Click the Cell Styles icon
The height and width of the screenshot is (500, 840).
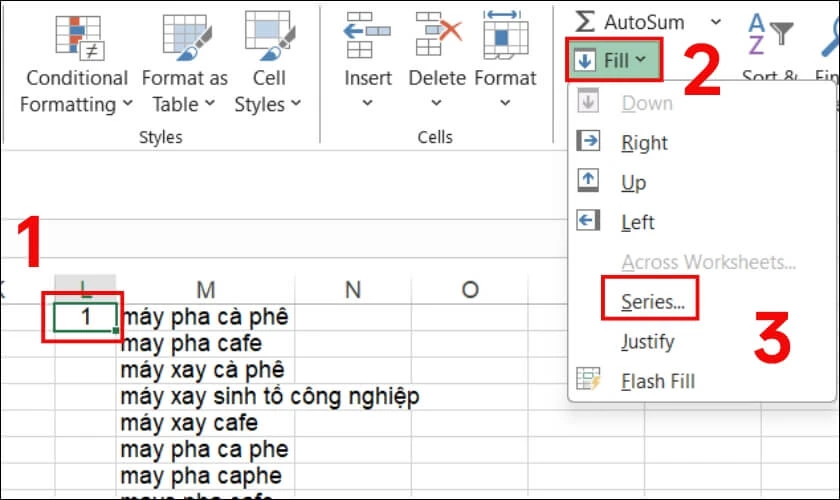[269, 36]
